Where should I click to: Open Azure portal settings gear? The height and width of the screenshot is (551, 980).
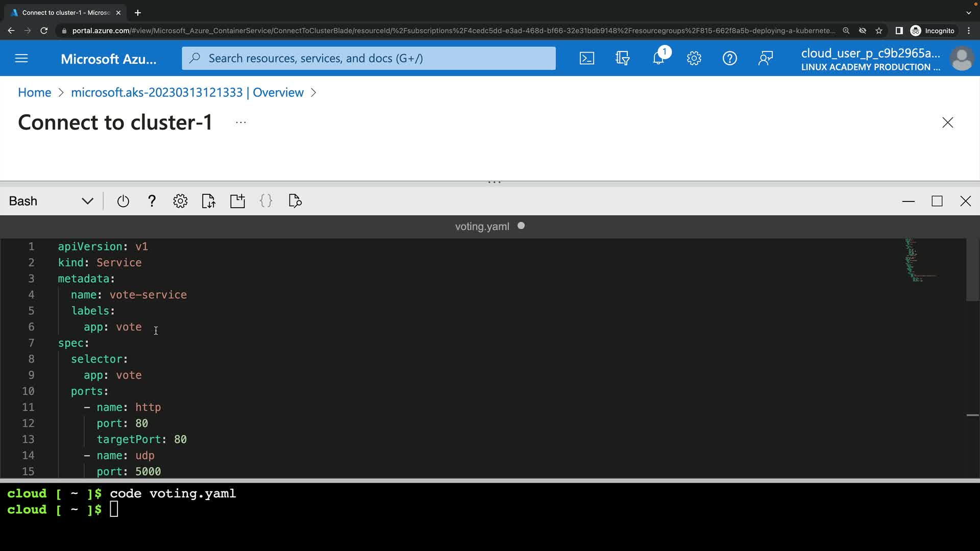[x=694, y=58]
